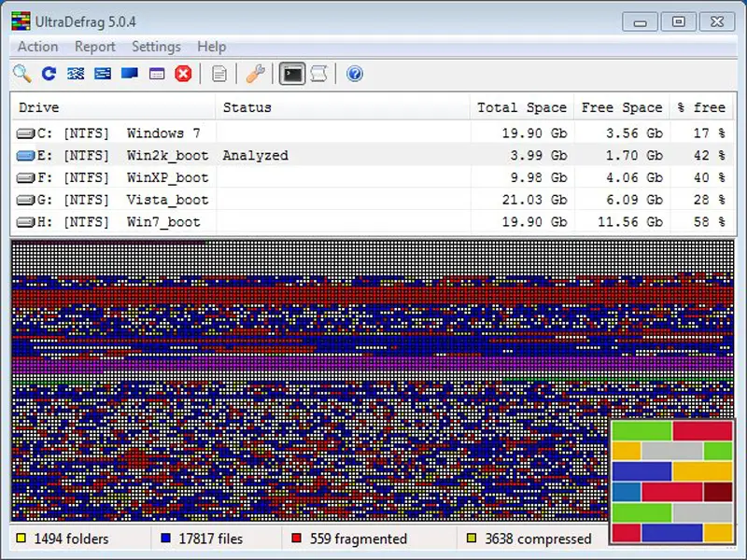Click the Optimize MFT toolbar icon
Image resolution: width=747 pixels, height=560 pixels.
(x=157, y=74)
